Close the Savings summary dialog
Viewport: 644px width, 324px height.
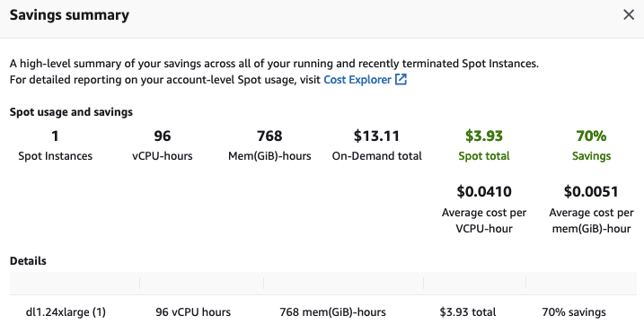629,14
